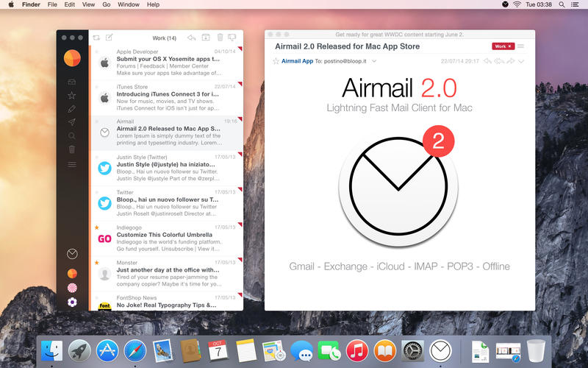588x368 pixels.
Task: Open the Starred folder in the sidebar
Action: (72, 95)
